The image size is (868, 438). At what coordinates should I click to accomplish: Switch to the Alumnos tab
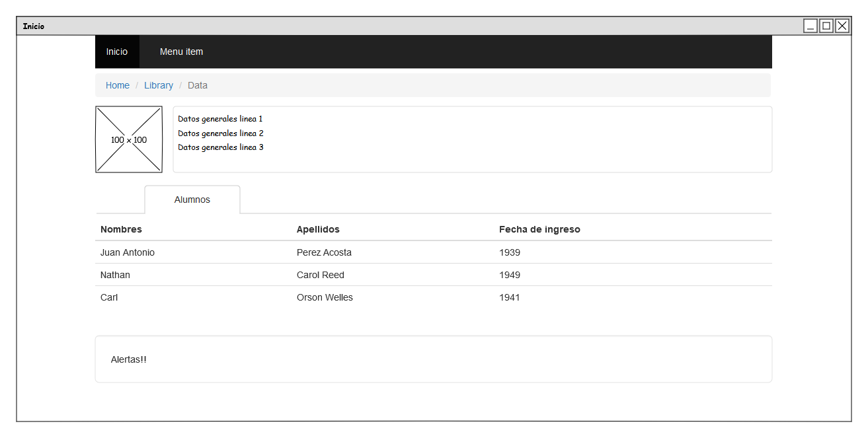pos(192,200)
